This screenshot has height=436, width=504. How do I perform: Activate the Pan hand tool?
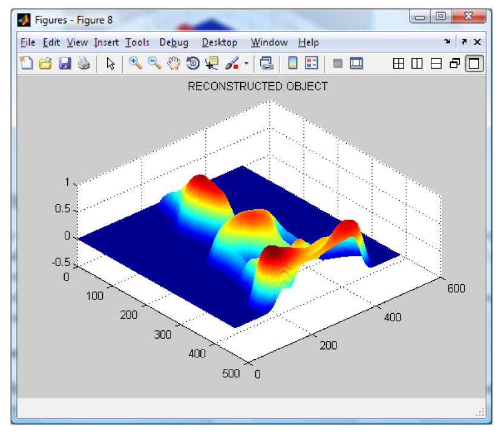[174, 63]
